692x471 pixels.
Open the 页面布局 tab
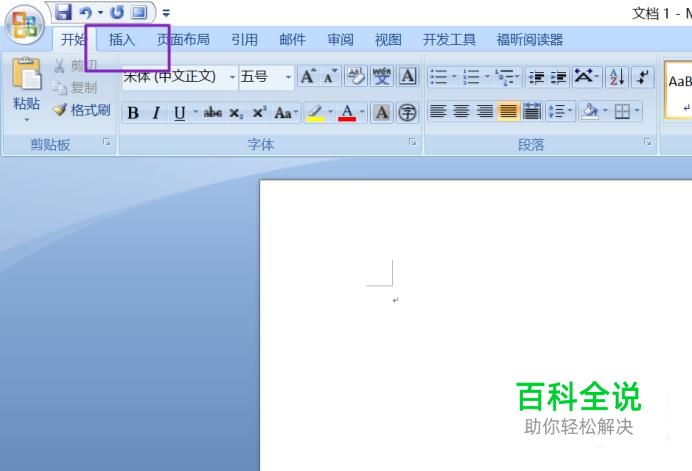[183, 40]
